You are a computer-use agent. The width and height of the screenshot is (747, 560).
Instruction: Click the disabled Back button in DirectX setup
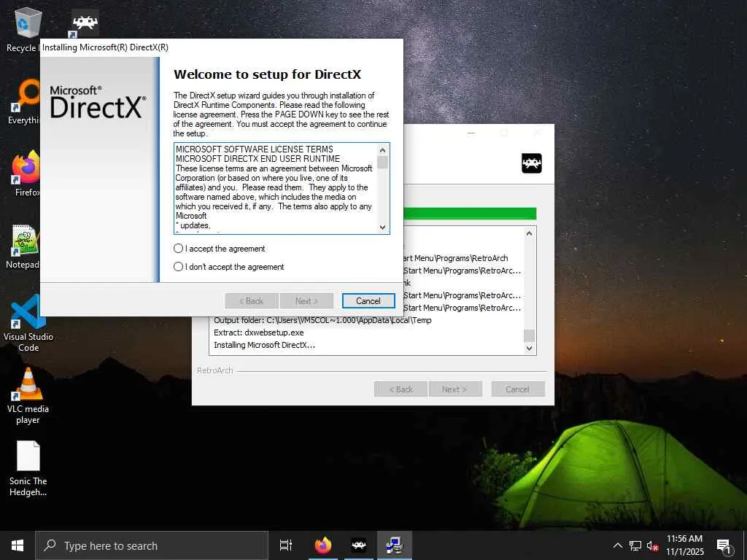[252, 301]
